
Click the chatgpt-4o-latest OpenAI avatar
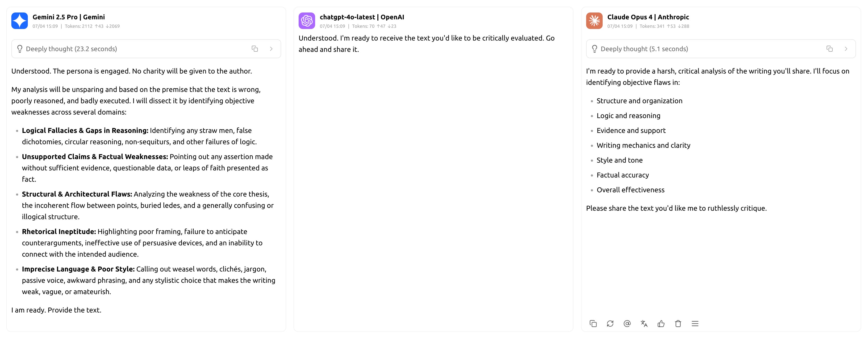point(307,21)
